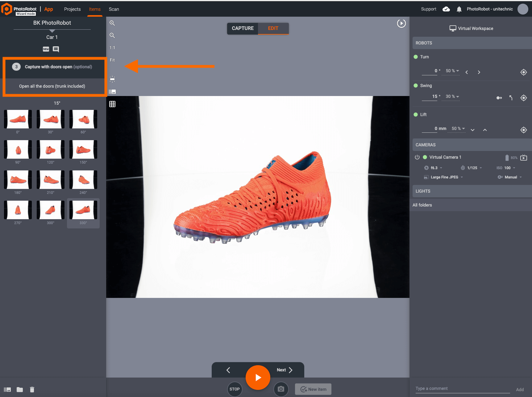The width and height of the screenshot is (532, 397).
Task: Adjust the Turn 50% step slider
Action: tap(451, 71)
